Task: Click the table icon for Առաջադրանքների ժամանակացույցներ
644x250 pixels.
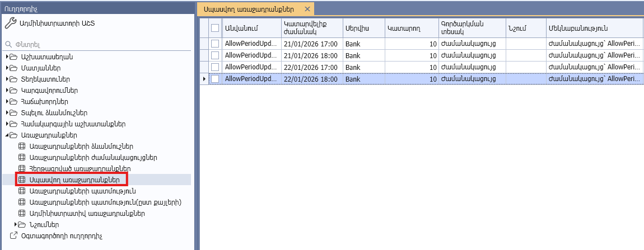Action: [22, 158]
